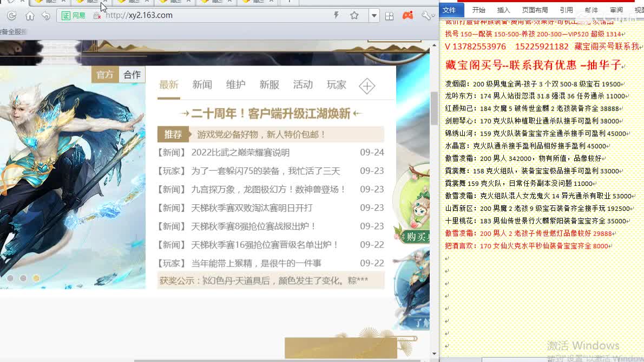Select the first banner carousel dot
Image resolution: width=644 pixels, height=362 pixels.
[10, 279]
